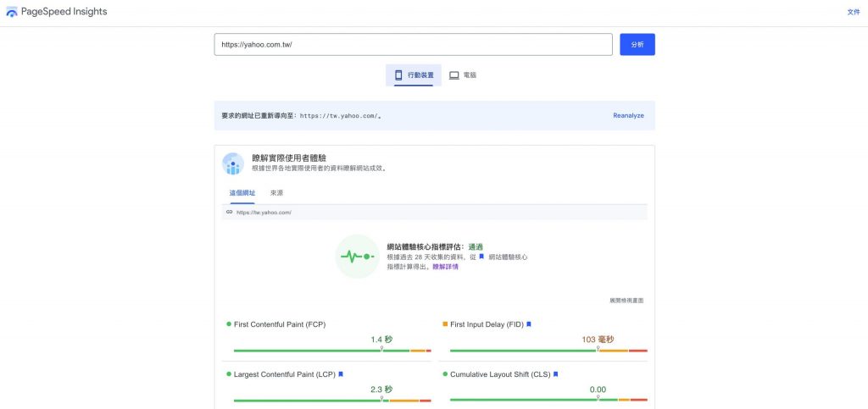Click First Input Delay (FID) label

tap(487, 324)
